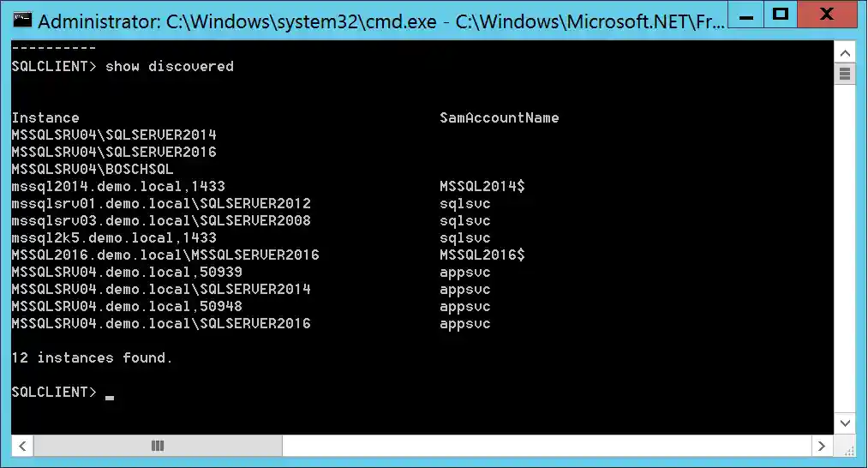Click the 'SamAccountName' column header
This screenshot has height=468, width=868.
500,118
